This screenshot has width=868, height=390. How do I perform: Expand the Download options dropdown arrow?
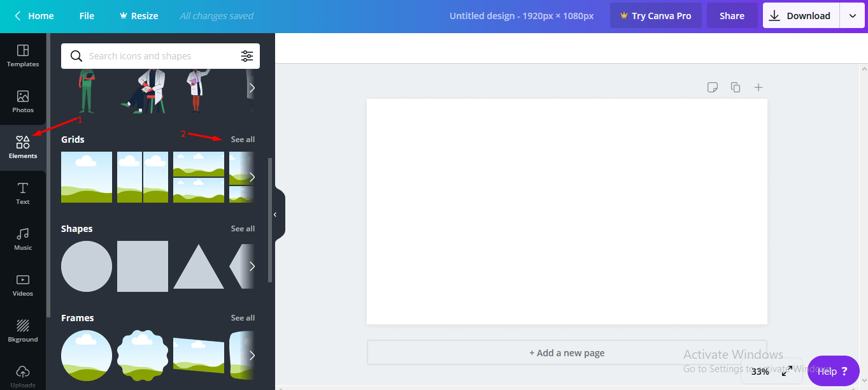pos(852,16)
